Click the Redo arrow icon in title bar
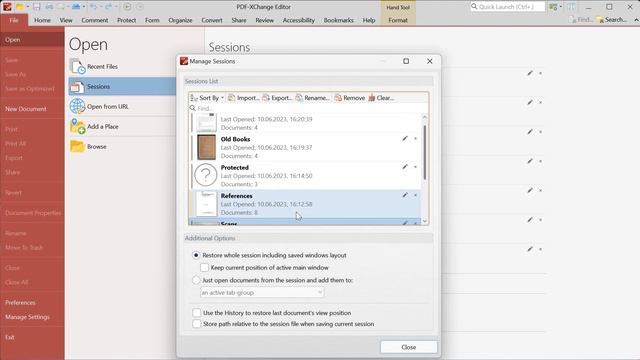The height and width of the screenshot is (360, 640). point(109,7)
